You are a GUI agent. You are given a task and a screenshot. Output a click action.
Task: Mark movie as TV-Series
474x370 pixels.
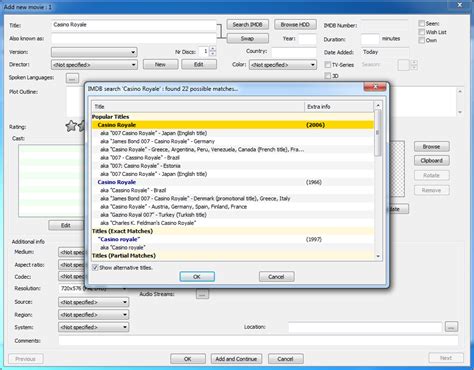click(328, 65)
